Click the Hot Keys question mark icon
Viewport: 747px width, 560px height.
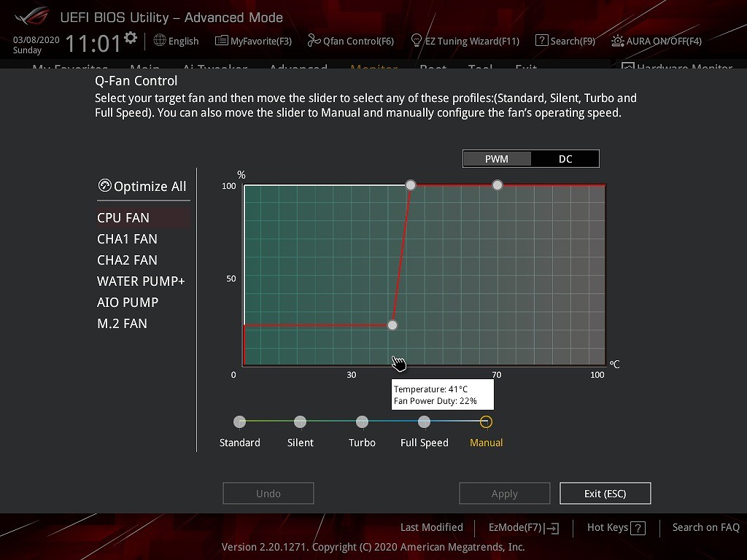638,528
